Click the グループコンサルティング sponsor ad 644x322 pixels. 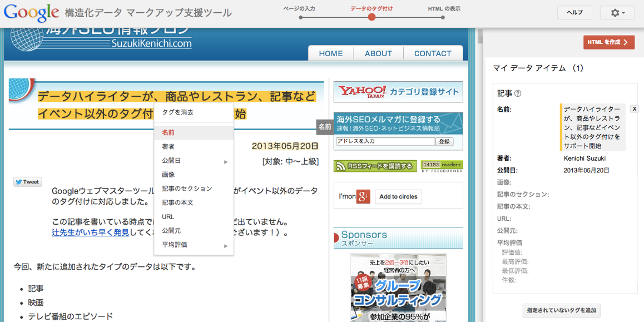398,288
